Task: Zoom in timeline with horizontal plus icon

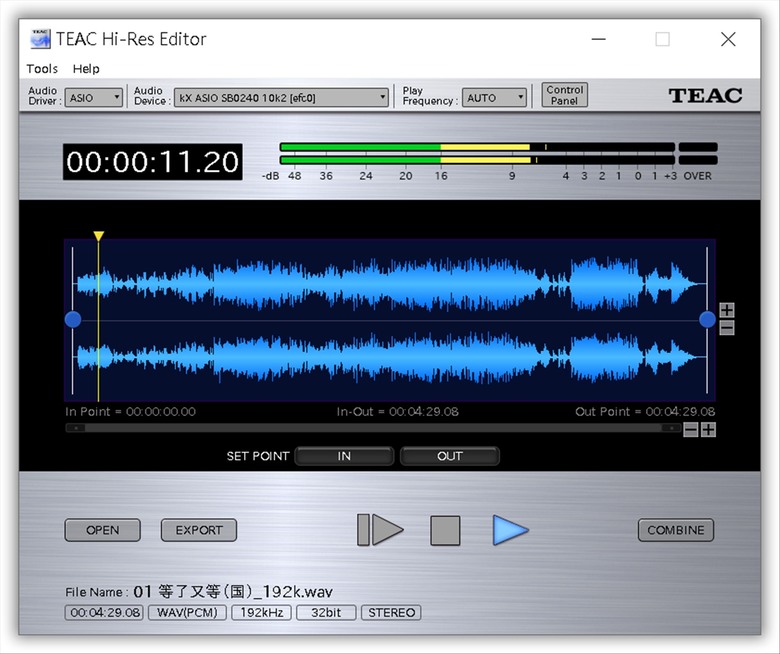Action: click(708, 429)
